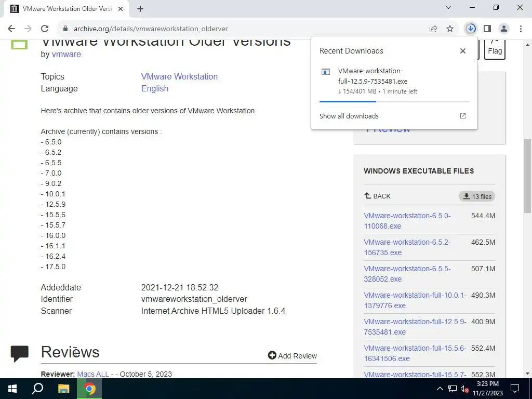Click the WINDOWS EXECUTABLE FILES heading
Viewport: 532px width, 399px height.
pyautogui.click(x=419, y=171)
